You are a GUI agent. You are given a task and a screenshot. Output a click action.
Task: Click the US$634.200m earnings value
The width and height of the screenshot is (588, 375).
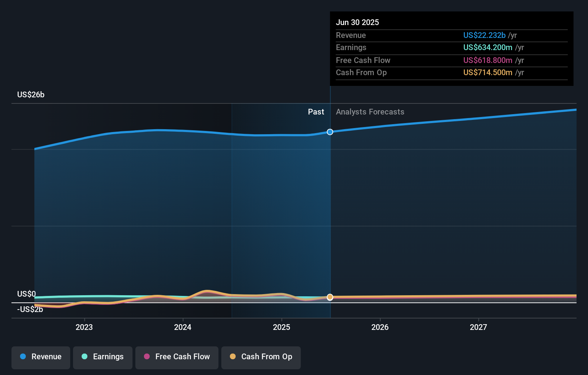click(488, 47)
